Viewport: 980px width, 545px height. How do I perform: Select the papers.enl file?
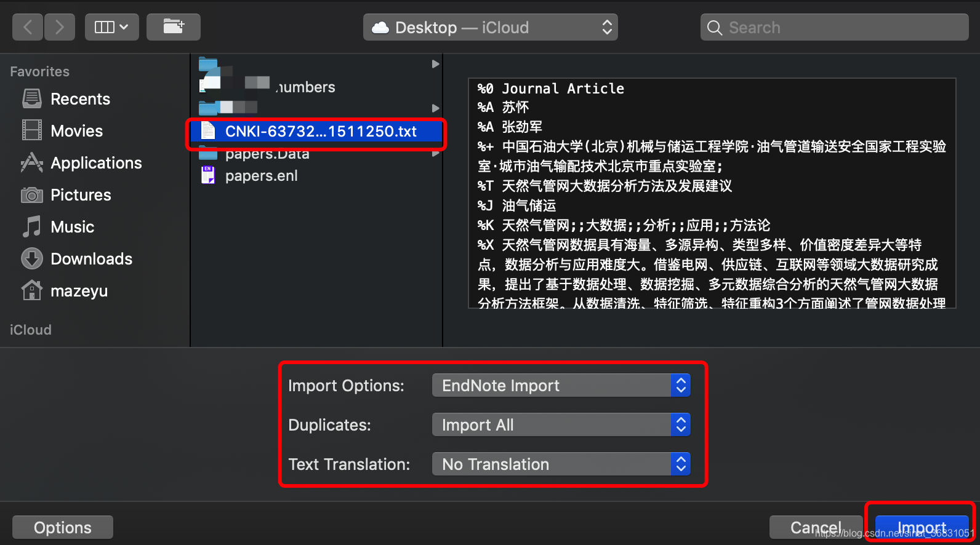261,176
